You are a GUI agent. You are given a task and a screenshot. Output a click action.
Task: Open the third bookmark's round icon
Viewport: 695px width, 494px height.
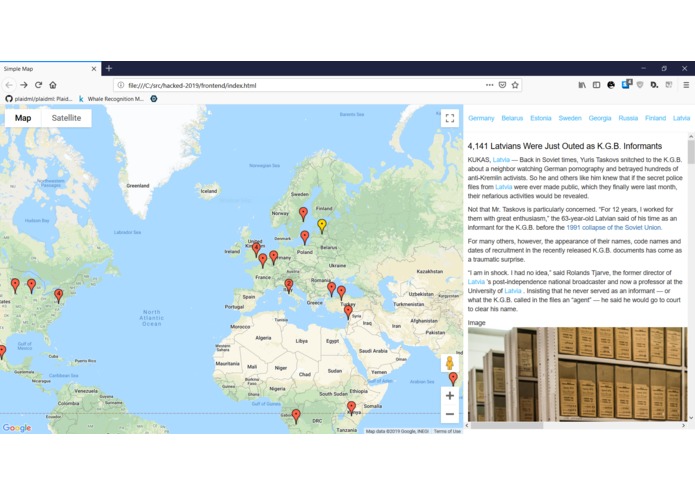coord(154,99)
